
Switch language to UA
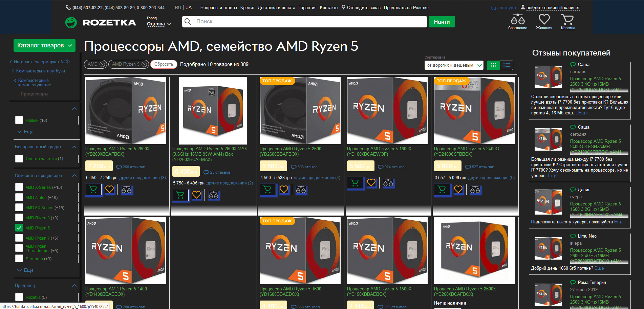pyautogui.click(x=189, y=7)
